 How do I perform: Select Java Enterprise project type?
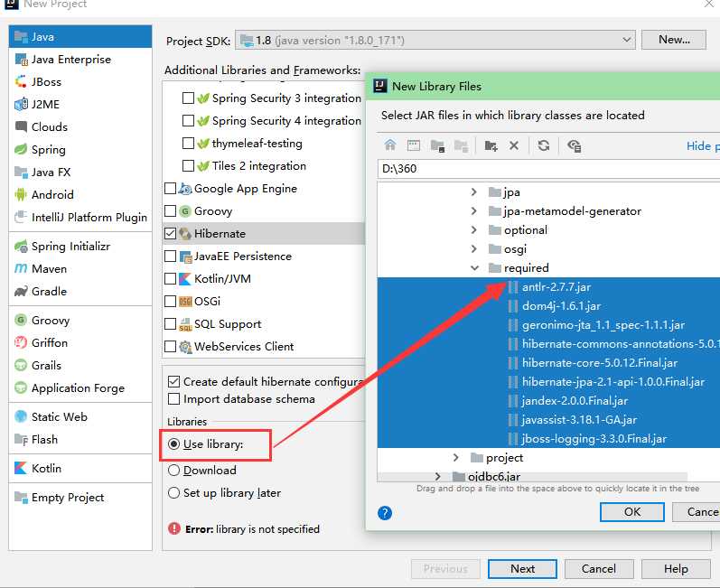pos(79,60)
